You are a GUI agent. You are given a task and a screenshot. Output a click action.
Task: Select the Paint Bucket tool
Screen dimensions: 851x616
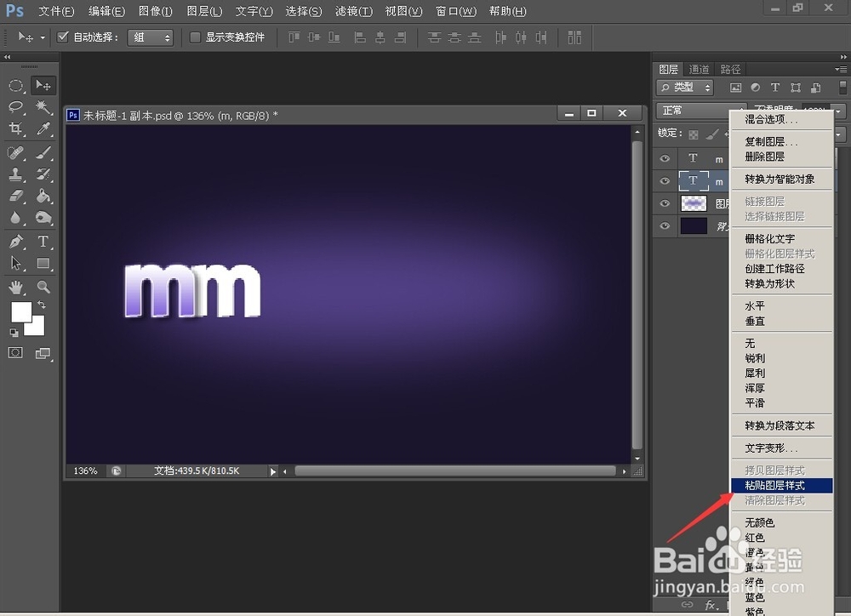43,196
